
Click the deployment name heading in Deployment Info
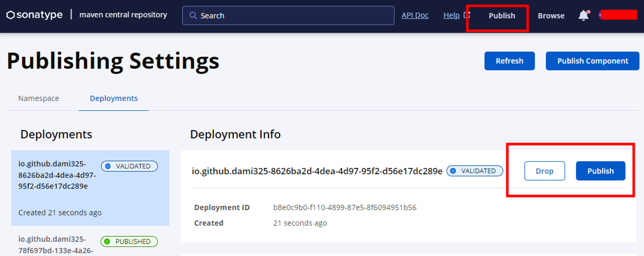[x=317, y=171]
